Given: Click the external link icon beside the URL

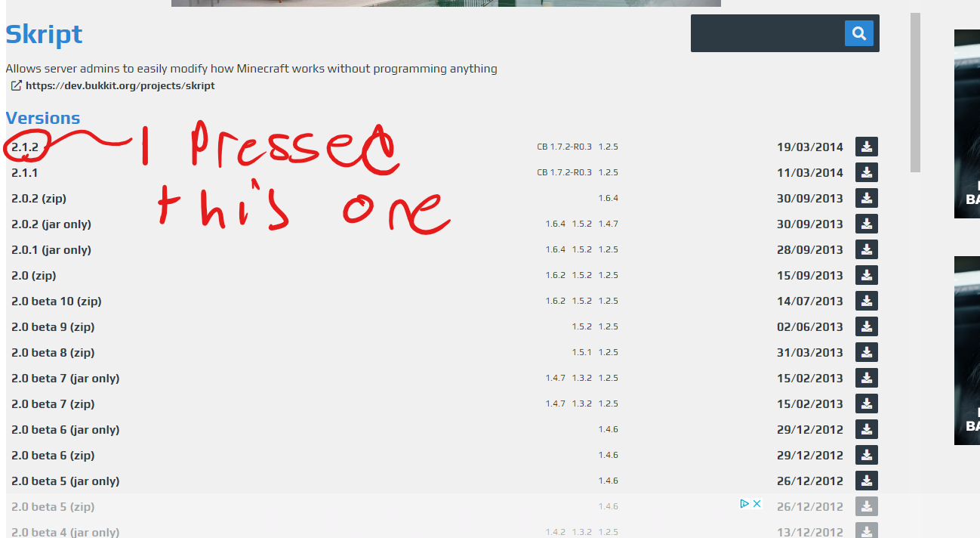Looking at the screenshot, I should pyautogui.click(x=16, y=85).
